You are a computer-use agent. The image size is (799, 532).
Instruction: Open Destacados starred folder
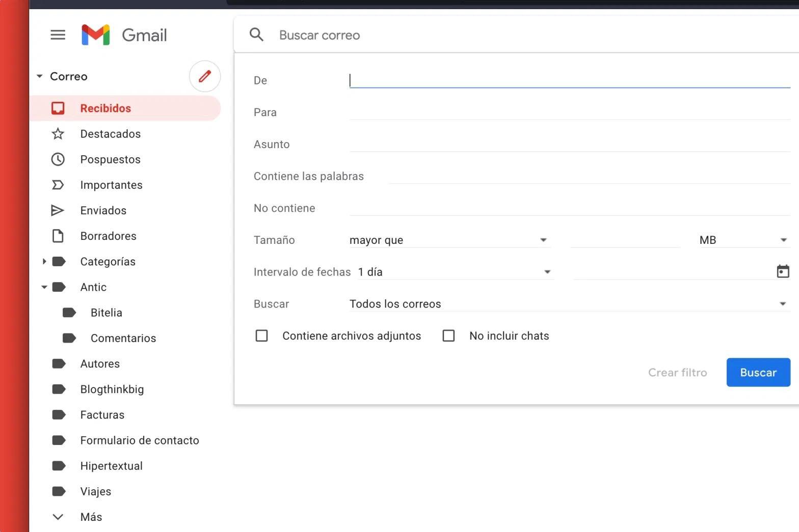[x=110, y=134]
